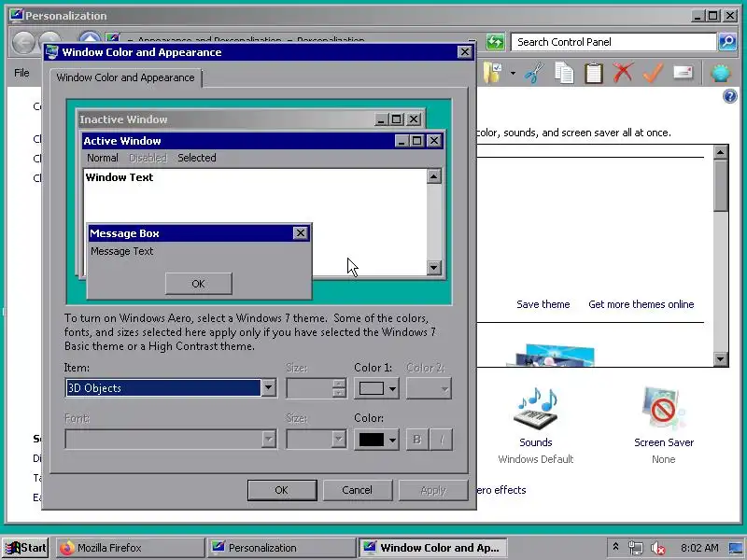Viewport: 747px width, 560px height.
Task: Click Cancel in the Window Color and Appearance dialog
Action: tap(358, 490)
